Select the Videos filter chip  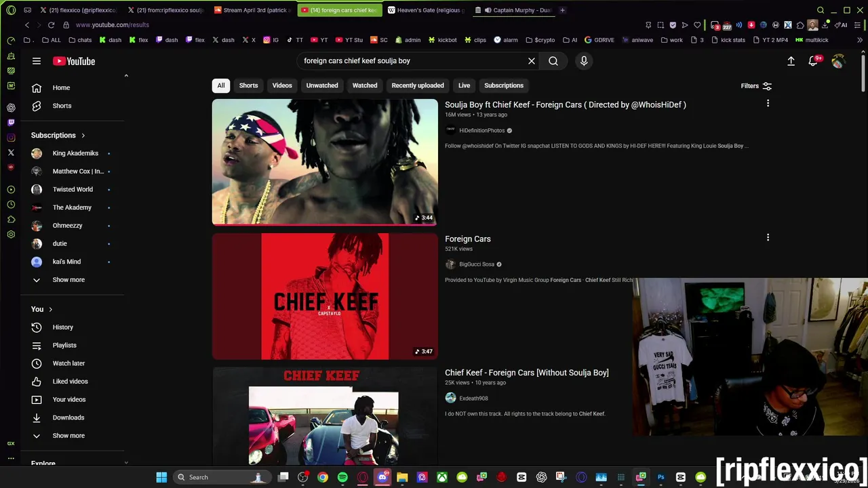282,85
